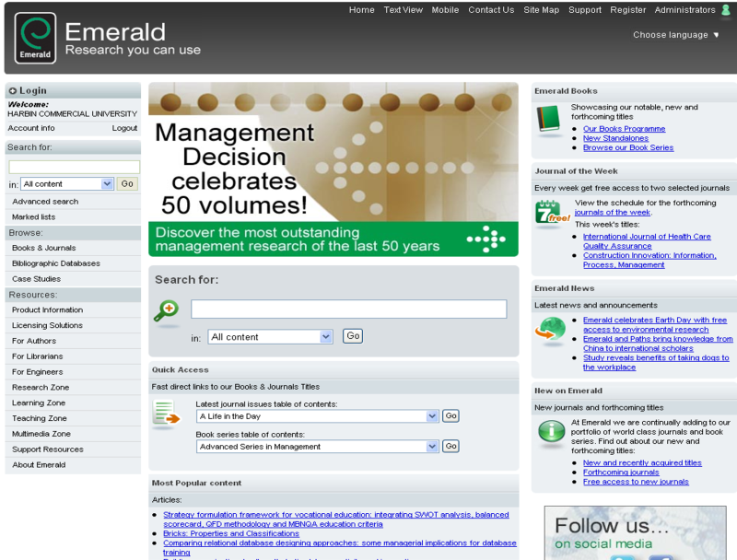Open Support in the top navigation
The width and height of the screenshot is (737, 560).
(585, 10)
